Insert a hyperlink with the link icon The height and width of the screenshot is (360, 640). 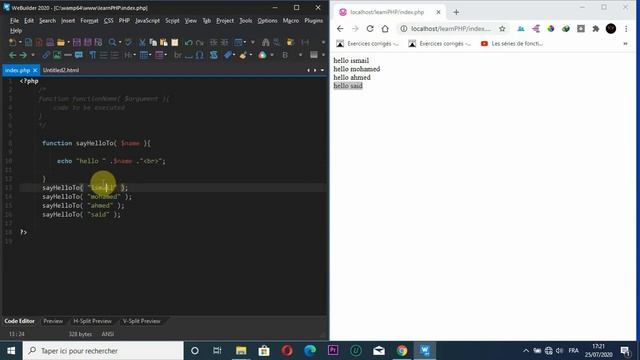[46, 55]
